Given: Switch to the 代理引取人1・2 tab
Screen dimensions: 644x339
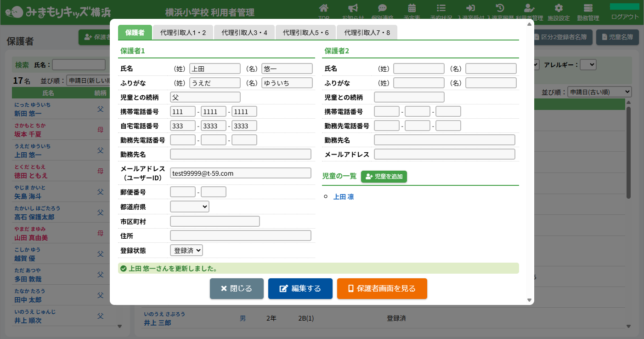Looking at the screenshot, I should 183,33.
